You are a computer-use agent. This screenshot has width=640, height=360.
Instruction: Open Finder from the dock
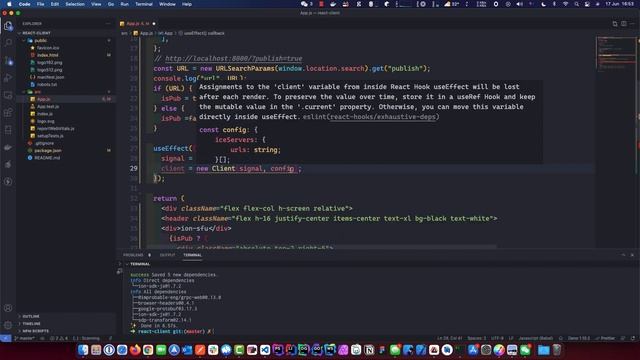(x=83, y=350)
